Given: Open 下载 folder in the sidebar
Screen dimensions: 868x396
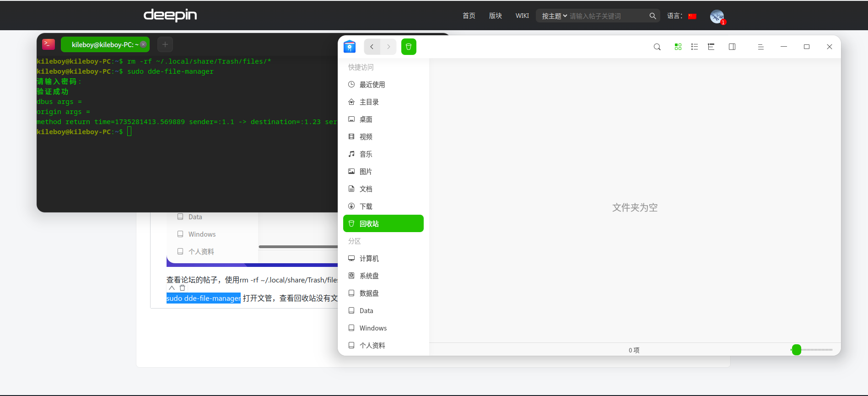Looking at the screenshot, I should coord(383,206).
